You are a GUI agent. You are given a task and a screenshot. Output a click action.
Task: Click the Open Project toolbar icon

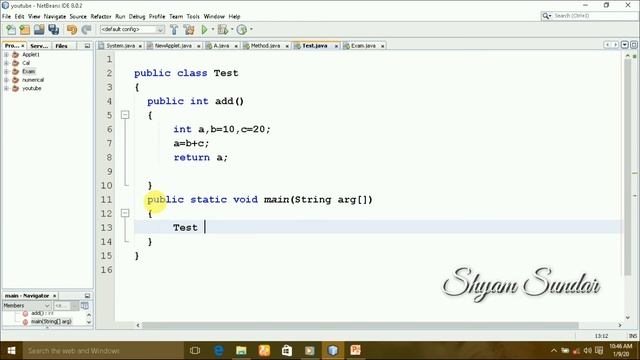click(x=39, y=29)
